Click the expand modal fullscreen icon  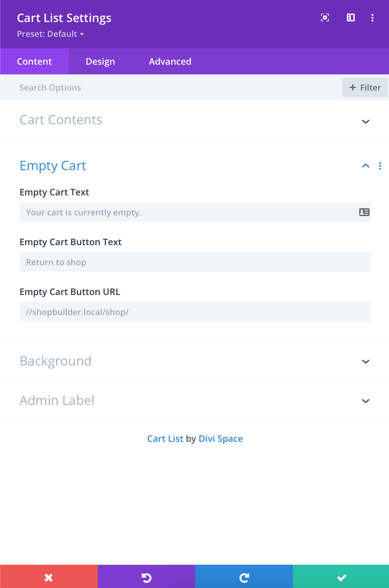click(325, 18)
